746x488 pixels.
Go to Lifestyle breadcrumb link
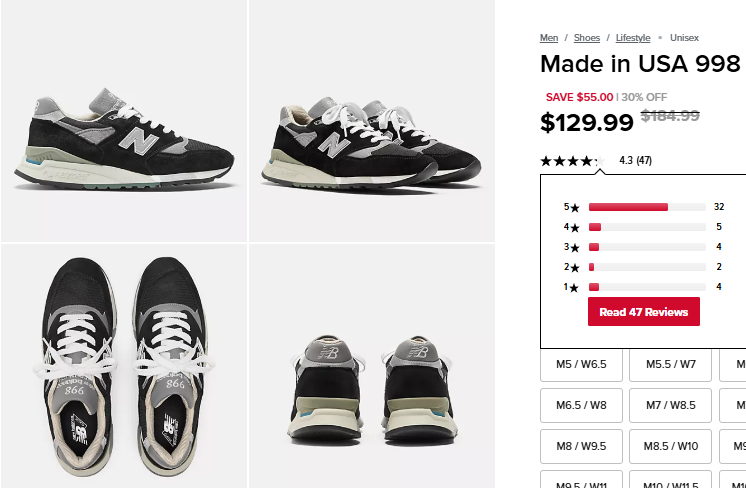point(633,38)
